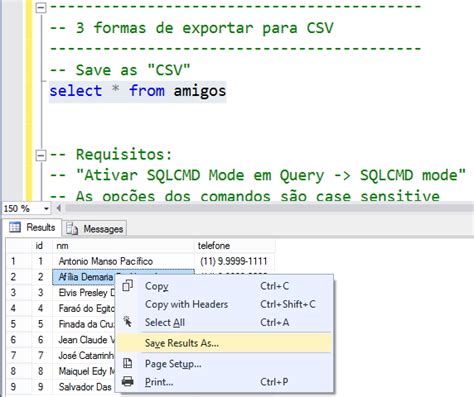Screen dimensions: 474x397
Task: Select the Afília Demaria name cell
Action: (x=84, y=277)
